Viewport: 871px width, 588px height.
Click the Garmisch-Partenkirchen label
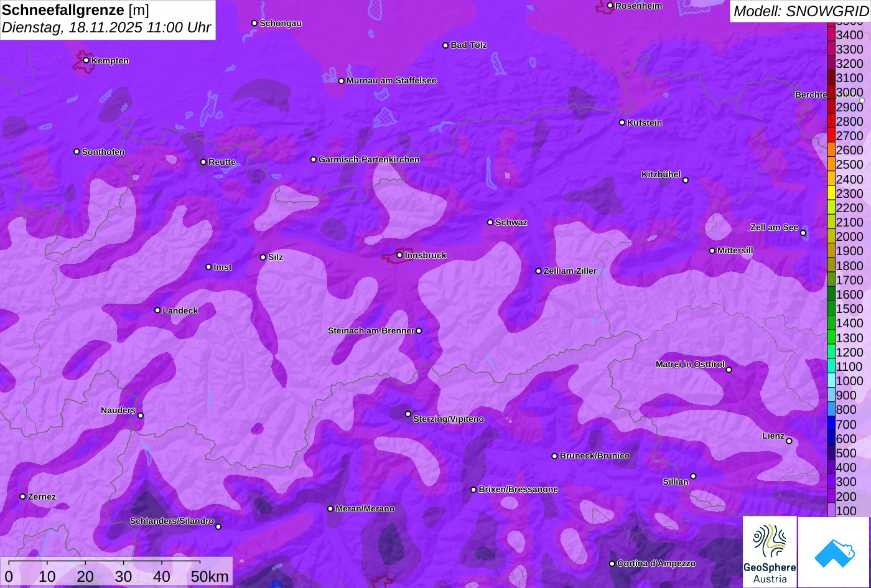point(369,159)
